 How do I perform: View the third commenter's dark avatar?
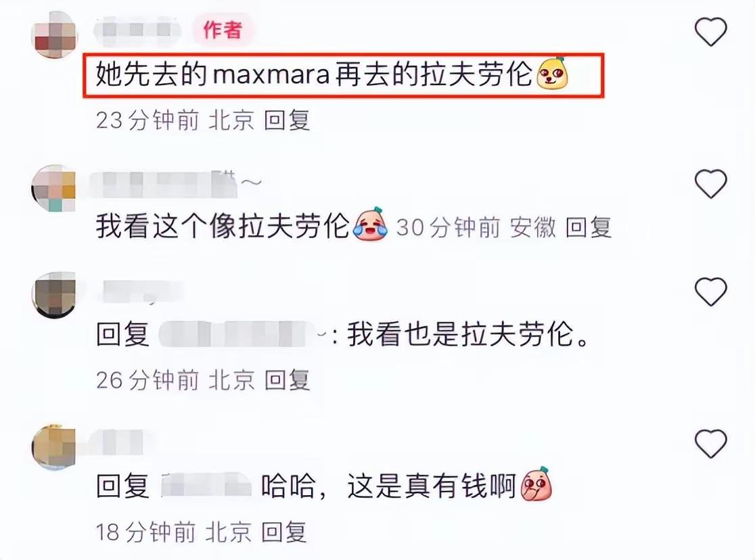pyautogui.click(x=54, y=295)
